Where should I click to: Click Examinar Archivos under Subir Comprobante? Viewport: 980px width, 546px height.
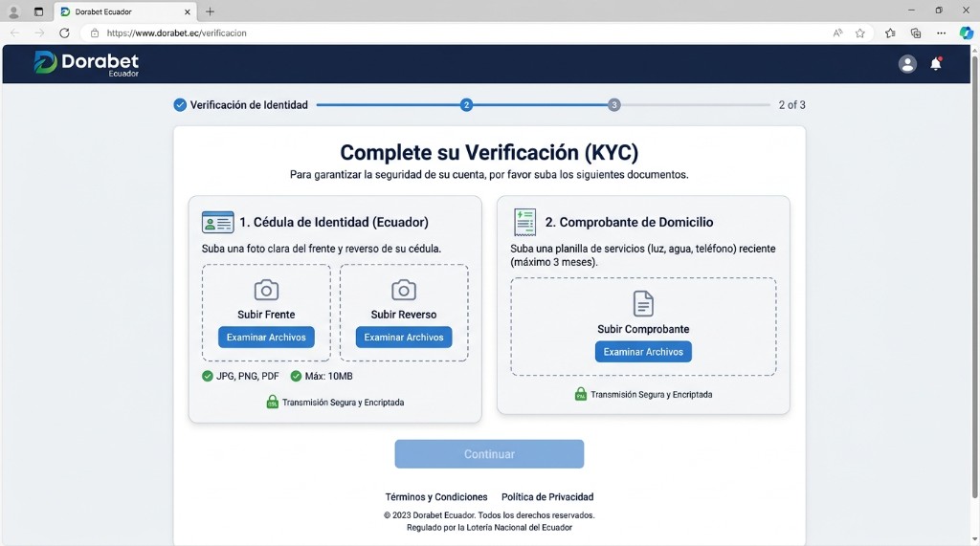pyautogui.click(x=643, y=352)
